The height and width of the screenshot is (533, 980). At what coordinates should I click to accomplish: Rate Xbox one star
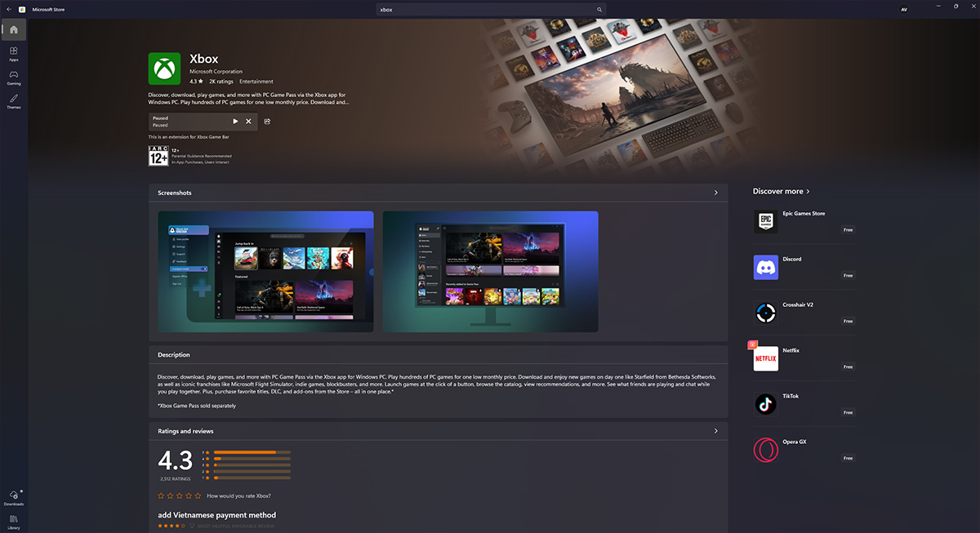161,495
